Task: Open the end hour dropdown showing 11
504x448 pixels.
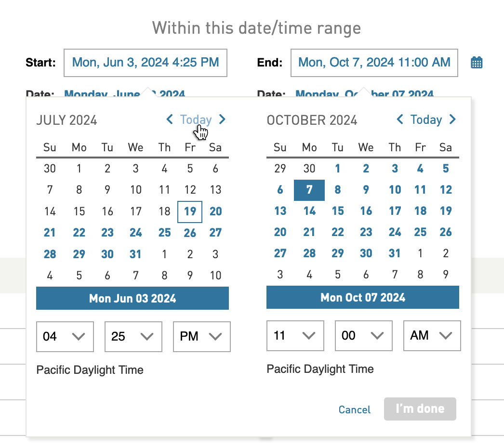Action: tap(295, 335)
